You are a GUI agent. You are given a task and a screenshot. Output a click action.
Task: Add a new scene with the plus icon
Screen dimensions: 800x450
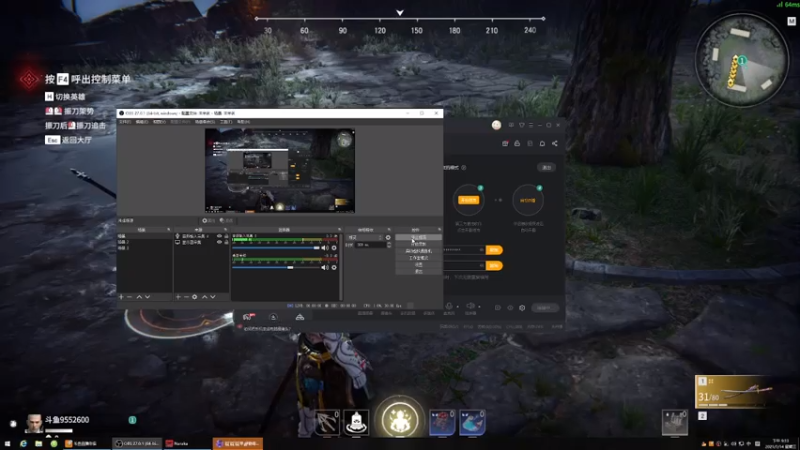pos(121,296)
